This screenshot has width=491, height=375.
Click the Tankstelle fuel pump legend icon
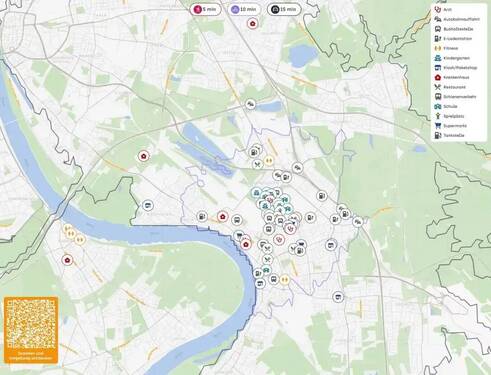tap(438, 135)
